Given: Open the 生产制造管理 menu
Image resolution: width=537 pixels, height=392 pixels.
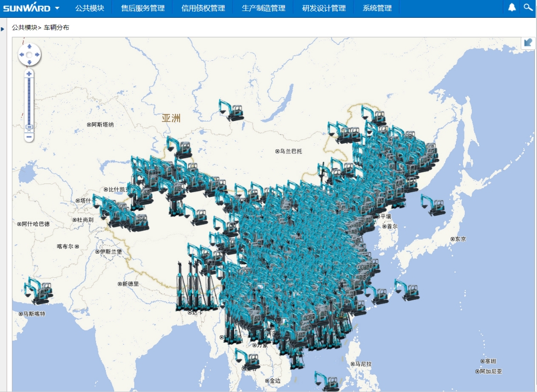Looking at the screenshot, I should [263, 8].
